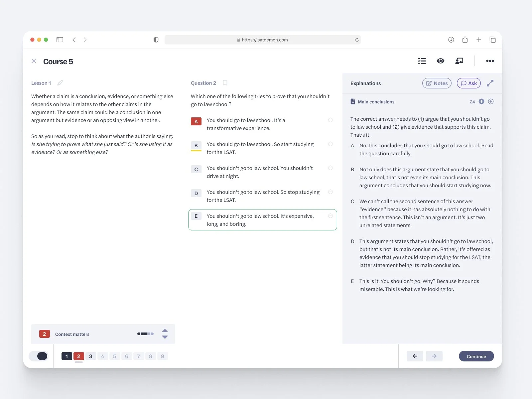This screenshot has height=399, width=532.
Task: Select answer choice E
Action: click(x=196, y=216)
